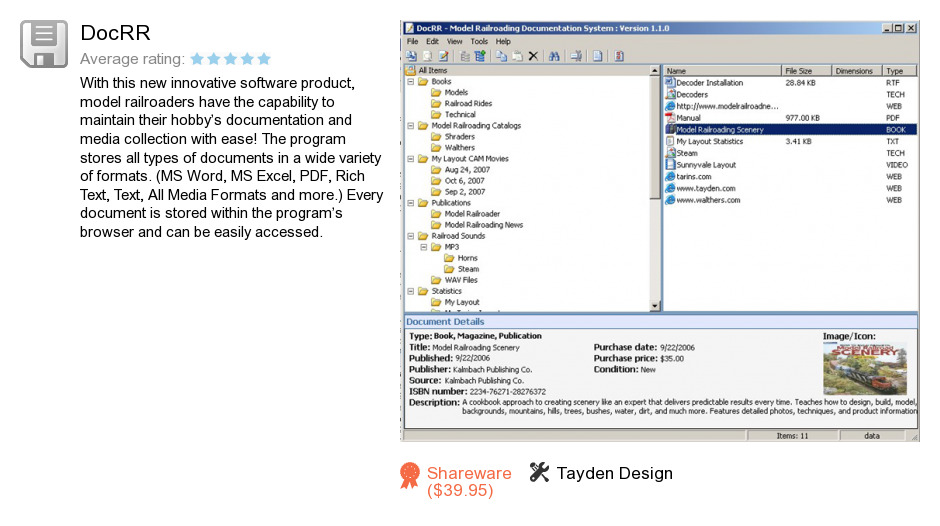Click the Dimensions column header
Viewport: 940px width, 526px height.
point(857,71)
